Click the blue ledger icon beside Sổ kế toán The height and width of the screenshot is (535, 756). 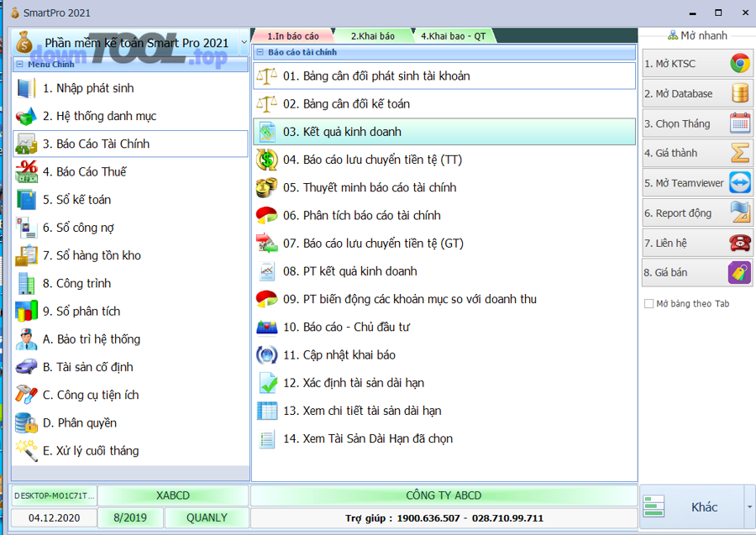click(x=26, y=200)
